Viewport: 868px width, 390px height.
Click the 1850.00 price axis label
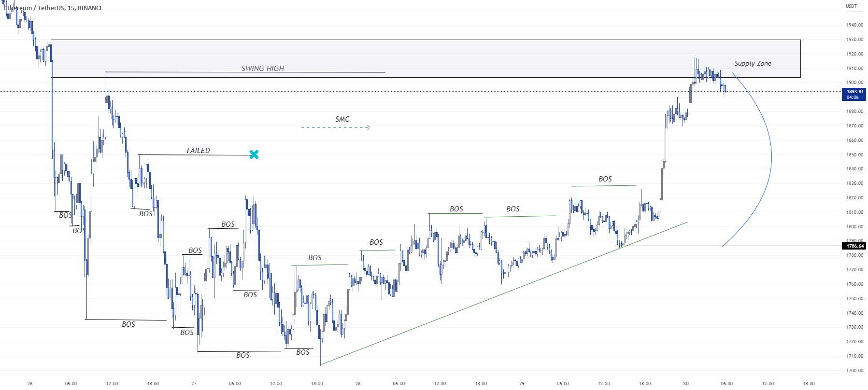[x=854, y=155]
